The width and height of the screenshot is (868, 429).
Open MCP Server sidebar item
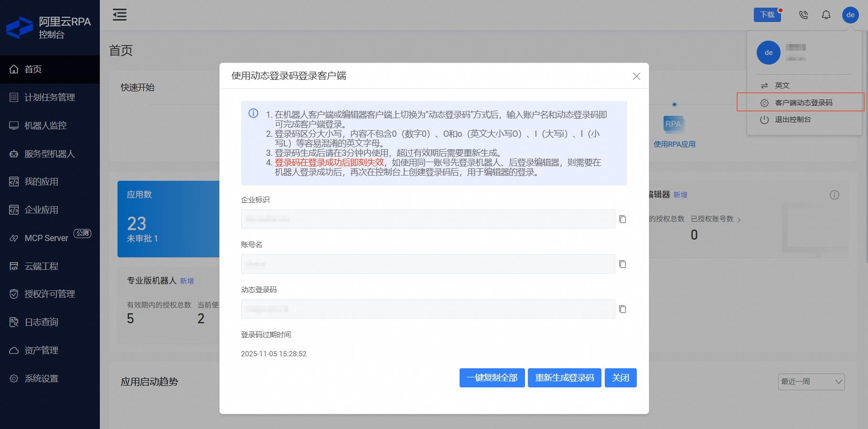[50, 238]
